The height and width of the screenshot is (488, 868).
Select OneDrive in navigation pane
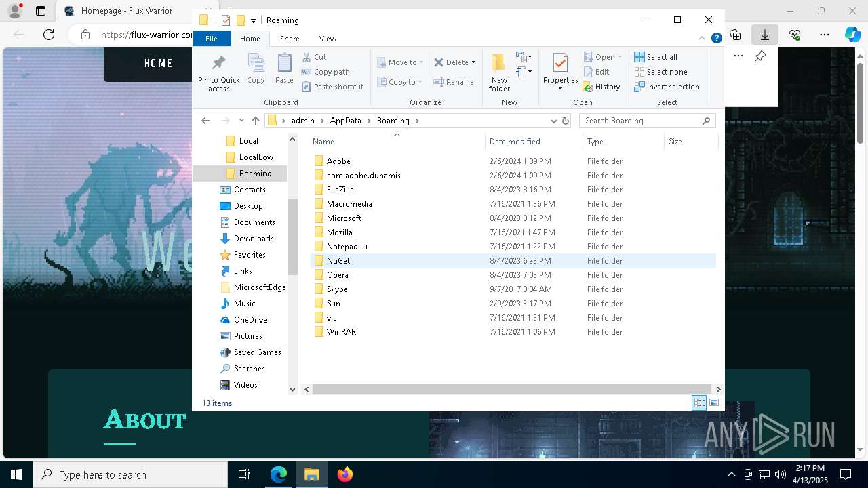pos(243,320)
